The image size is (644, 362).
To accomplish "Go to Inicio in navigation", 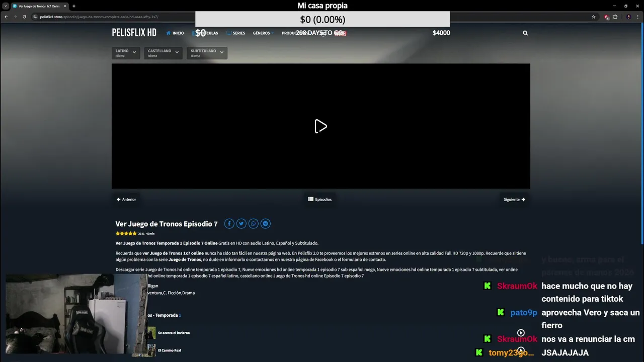I will click(175, 33).
